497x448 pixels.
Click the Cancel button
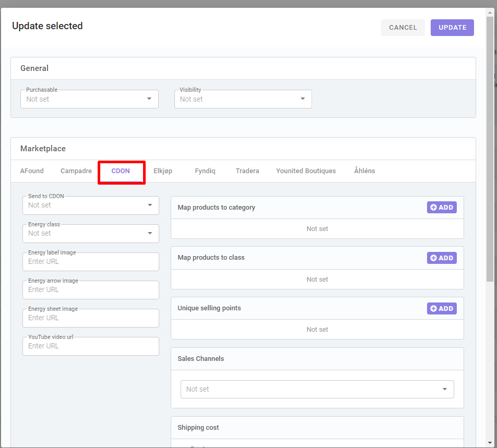pos(403,28)
